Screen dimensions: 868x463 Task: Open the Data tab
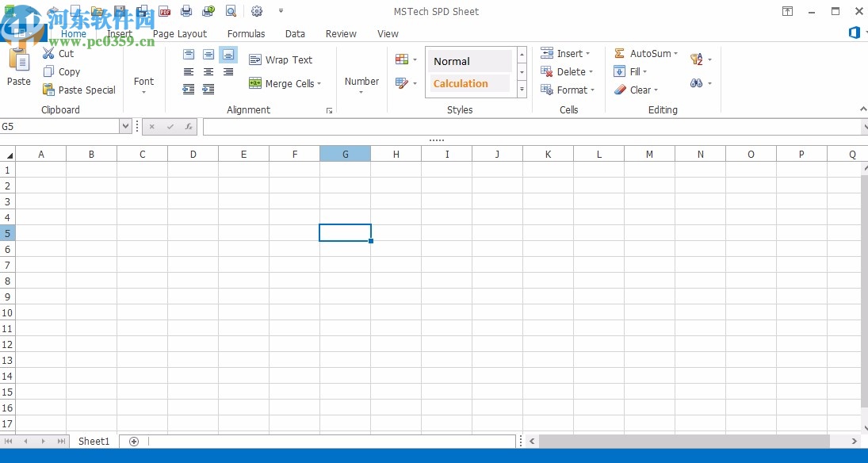coord(295,34)
